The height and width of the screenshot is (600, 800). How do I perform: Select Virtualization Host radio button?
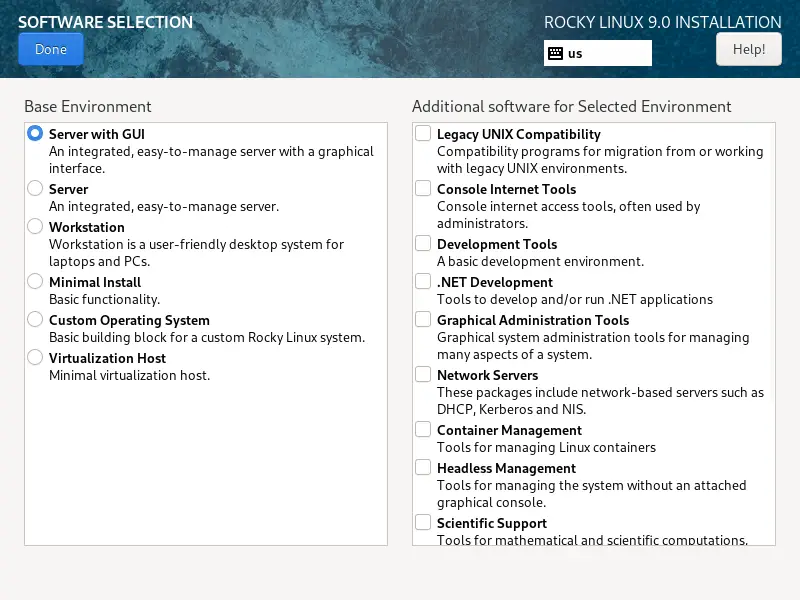35,358
